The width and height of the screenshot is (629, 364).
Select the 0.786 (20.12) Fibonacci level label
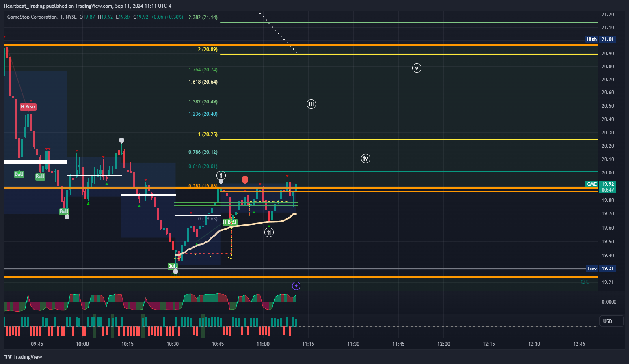tap(203, 152)
